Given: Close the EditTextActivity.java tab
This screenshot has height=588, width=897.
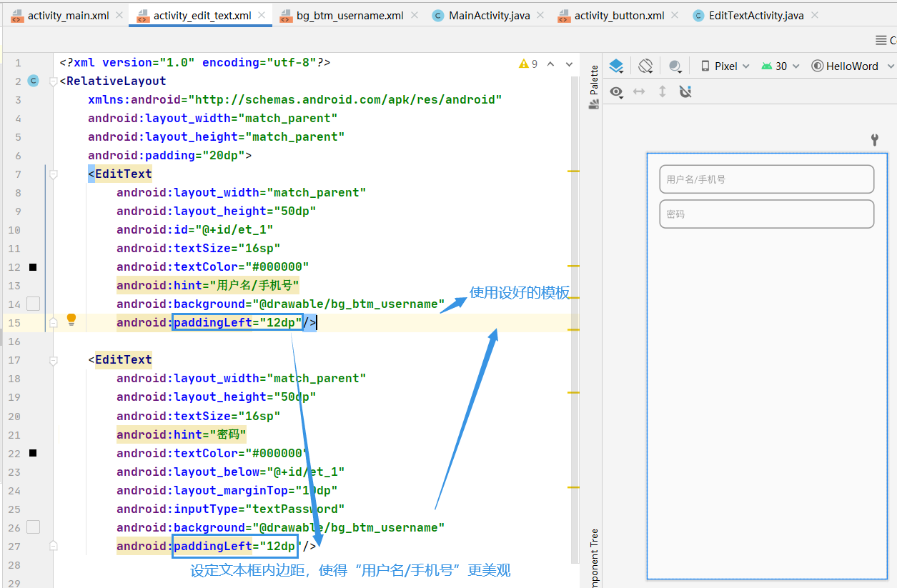Looking at the screenshot, I should [x=816, y=15].
